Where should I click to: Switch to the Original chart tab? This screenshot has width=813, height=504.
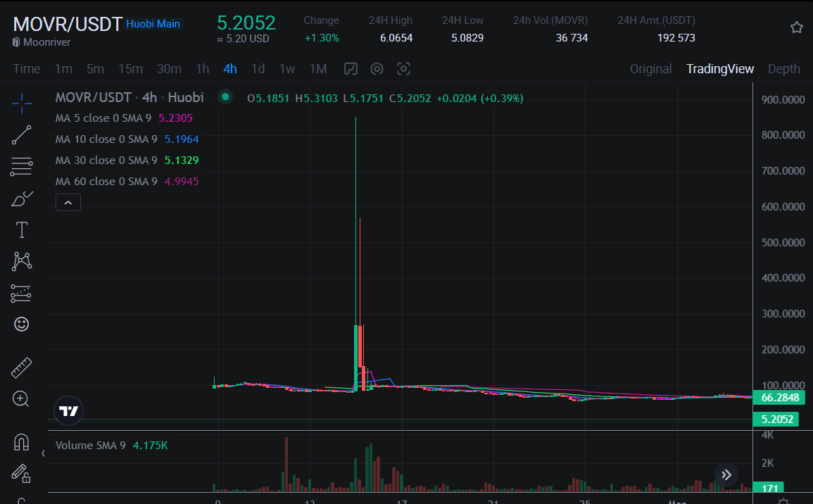(650, 68)
